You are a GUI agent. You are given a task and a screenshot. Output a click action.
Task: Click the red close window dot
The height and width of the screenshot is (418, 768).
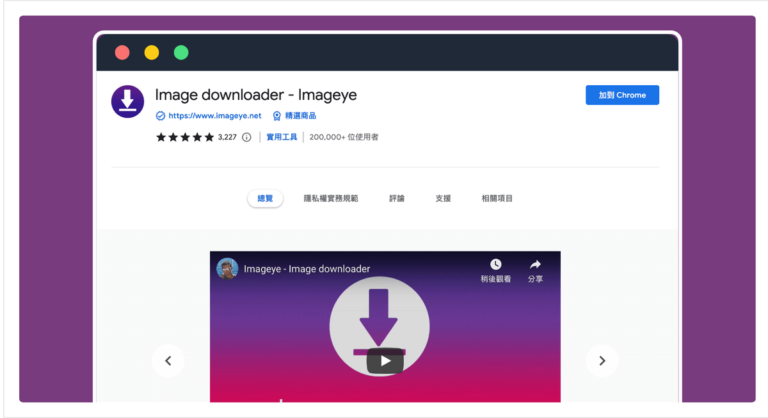(122, 52)
